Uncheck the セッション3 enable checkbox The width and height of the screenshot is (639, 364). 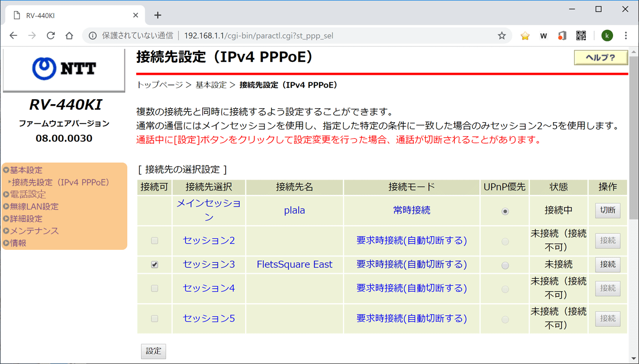pyautogui.click(x=155, y=264)
